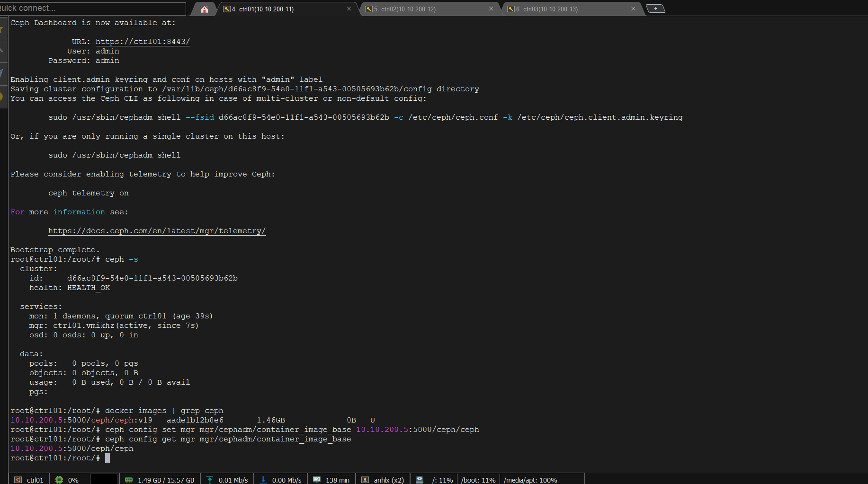Click the 'Bootstrap complete.' line

[55, 250]
